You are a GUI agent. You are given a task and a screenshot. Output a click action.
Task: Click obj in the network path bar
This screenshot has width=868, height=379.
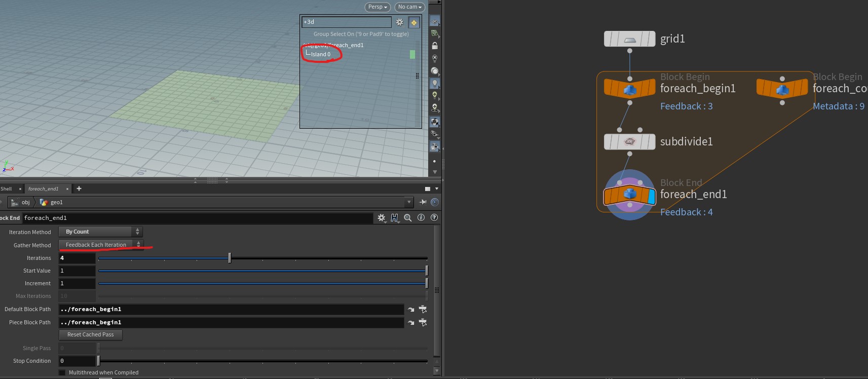26,202
